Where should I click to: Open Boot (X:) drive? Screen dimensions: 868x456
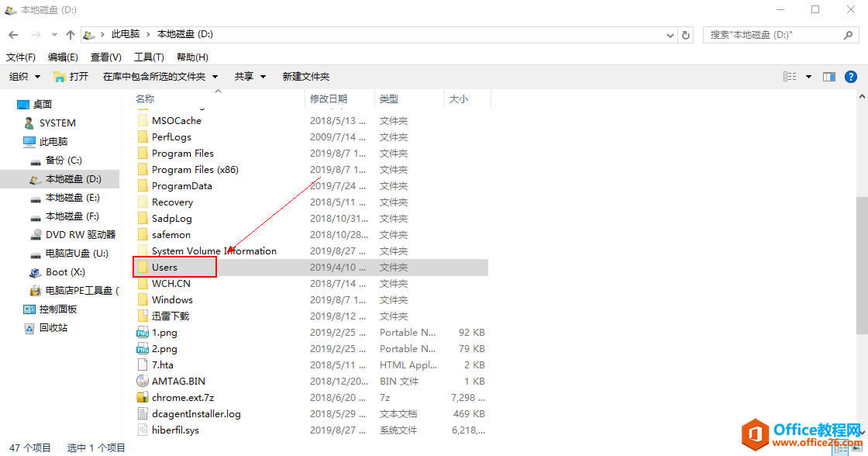pyautogui.click(x=65, y=272)
